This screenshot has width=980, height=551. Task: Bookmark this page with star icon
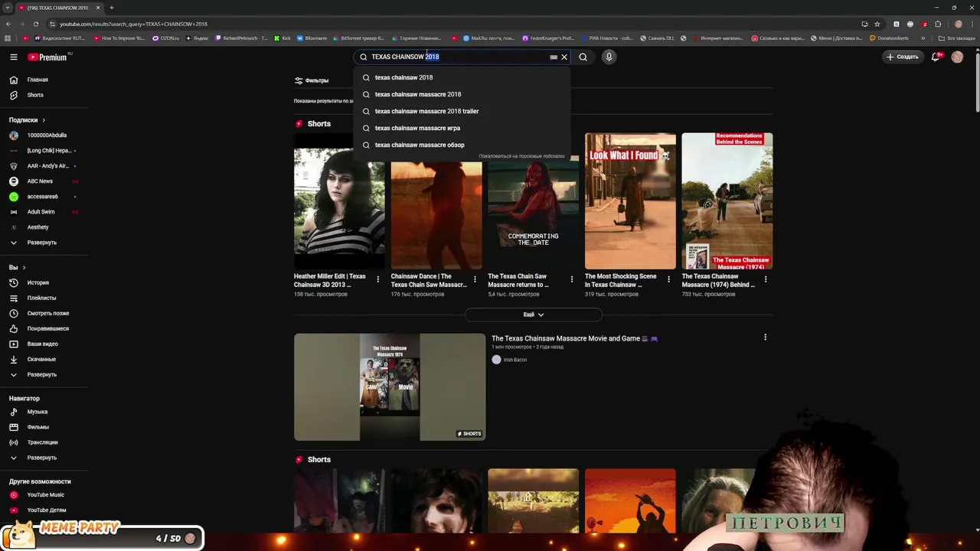(877, 24)
